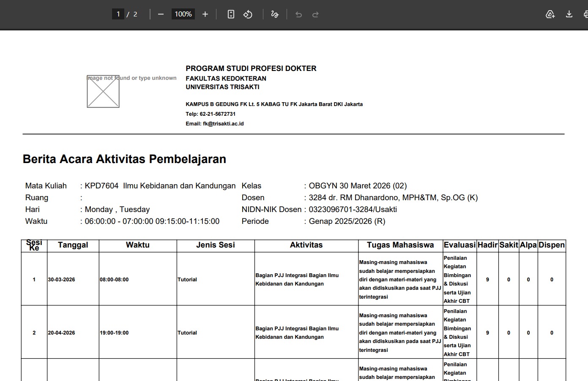
Task: Click the current page number field
Action: 118,14
